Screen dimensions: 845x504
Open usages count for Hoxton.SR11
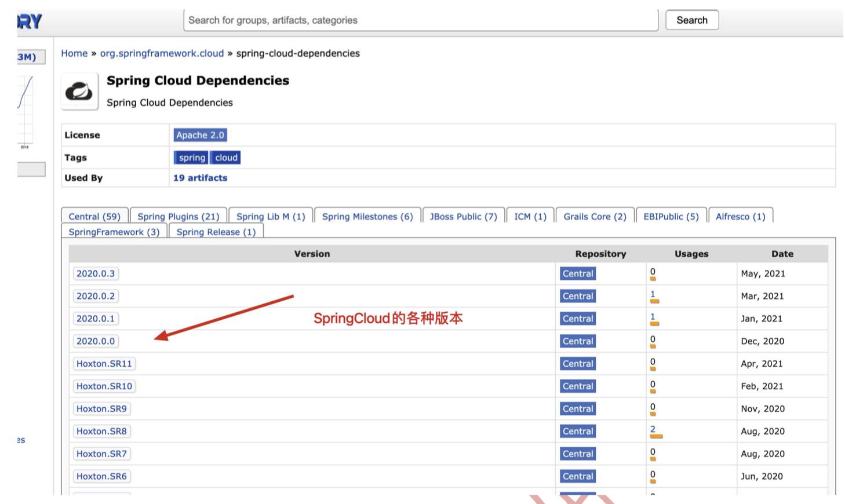click(653, 362)
